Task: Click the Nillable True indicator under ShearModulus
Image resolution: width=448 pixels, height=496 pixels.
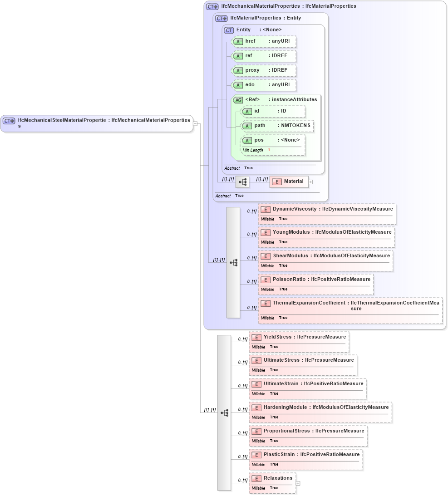Action: (x=274, y=265)
